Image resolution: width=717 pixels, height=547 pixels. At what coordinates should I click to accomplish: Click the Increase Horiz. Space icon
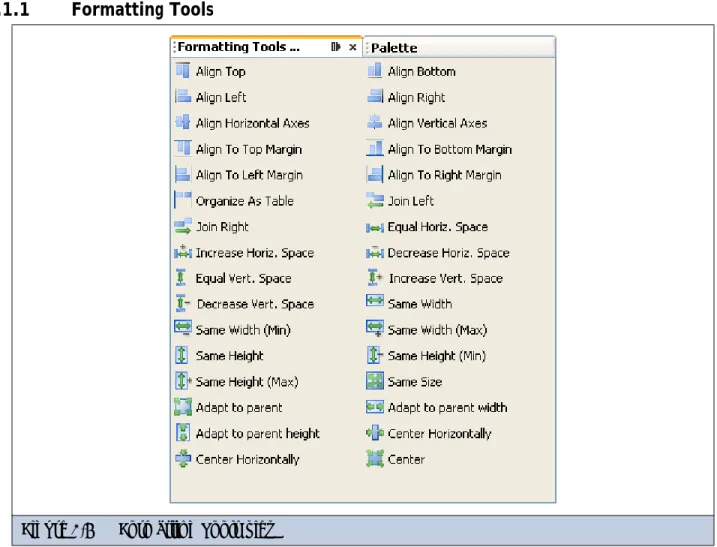(183, 252)
